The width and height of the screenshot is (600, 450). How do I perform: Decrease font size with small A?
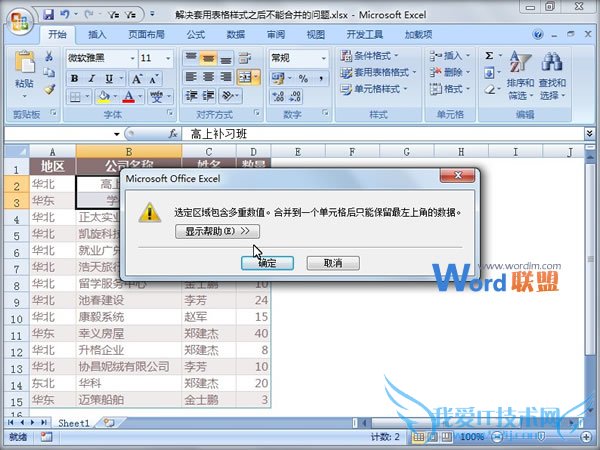tap(154, 79)
